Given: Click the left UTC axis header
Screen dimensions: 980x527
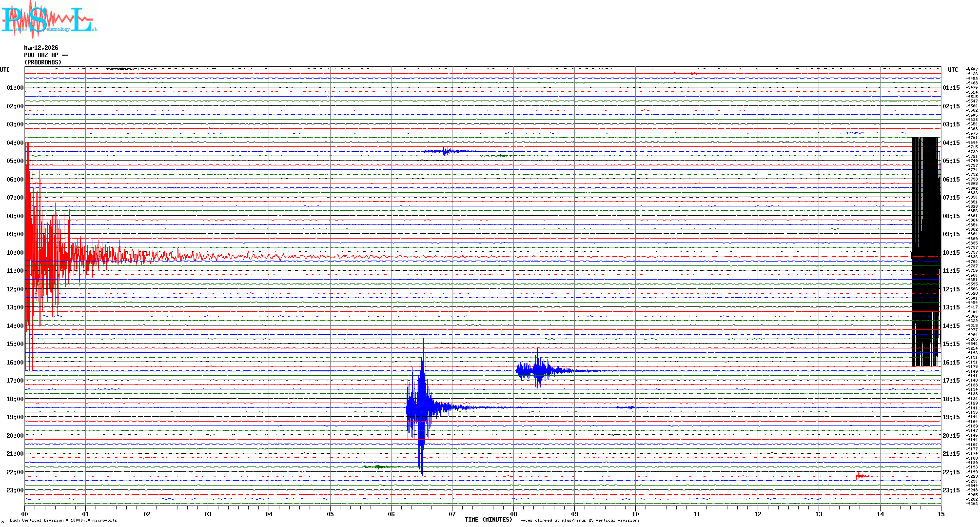Looking at the screenshot, I should (x=5, y=70).
